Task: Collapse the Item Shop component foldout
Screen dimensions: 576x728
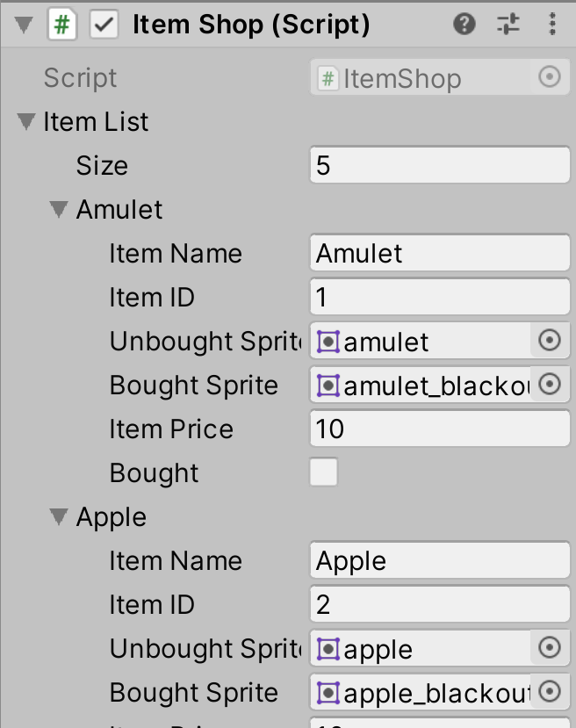Action: point(23,25)
